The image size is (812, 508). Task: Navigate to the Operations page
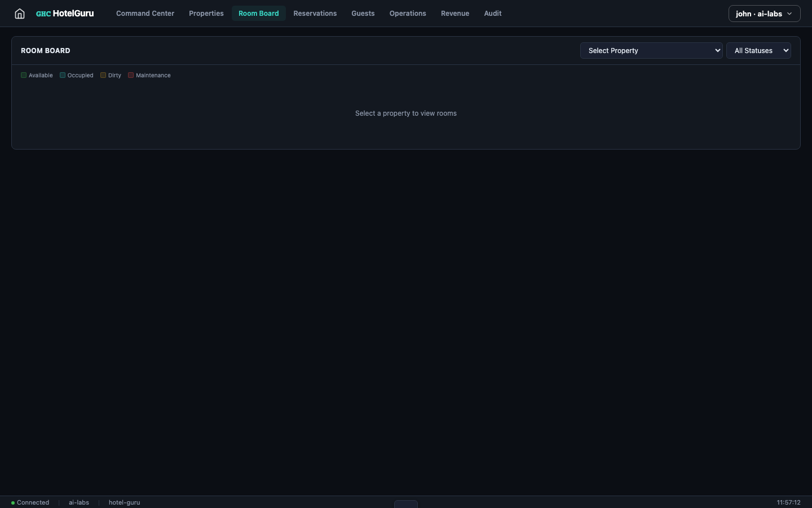[x=408, y=13]
